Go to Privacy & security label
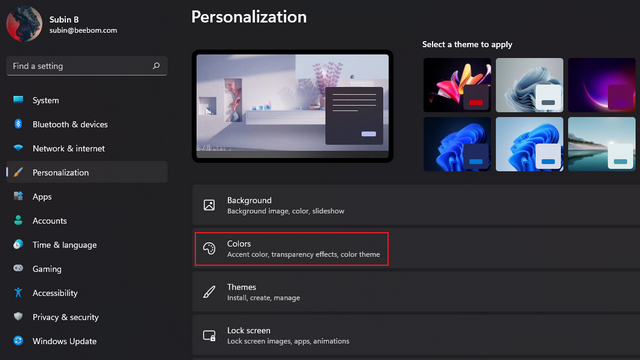 click(x=66, y=317)
